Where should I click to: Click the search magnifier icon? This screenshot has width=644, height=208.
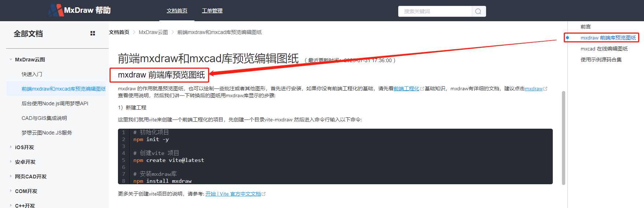coord(478,11)
